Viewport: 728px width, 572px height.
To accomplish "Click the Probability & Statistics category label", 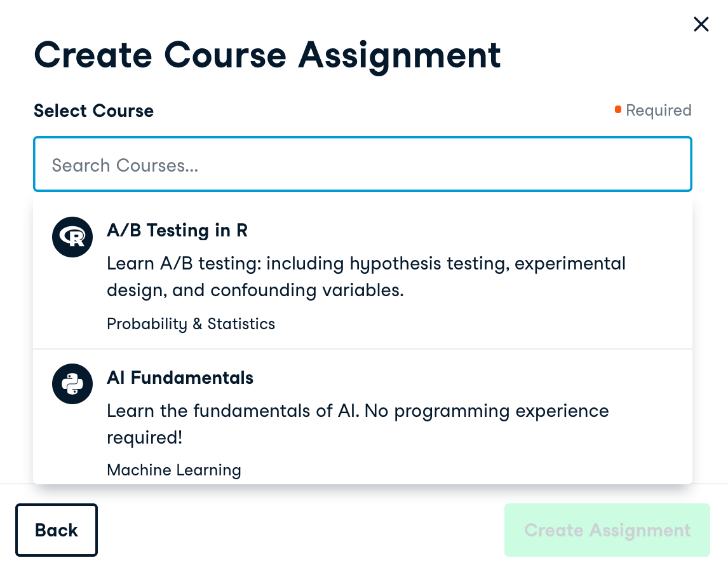I will coord(191,324).
